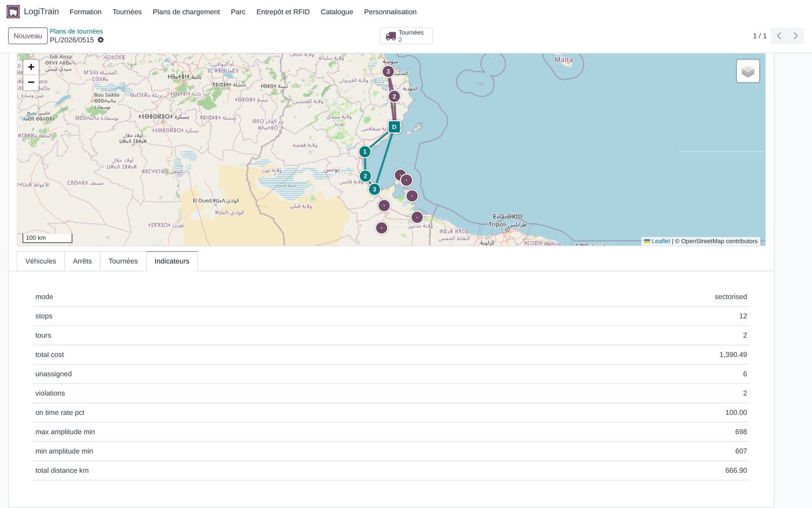Click the LogiTrain app logo icon
This screenshot has height=508, width=812.
13,11
